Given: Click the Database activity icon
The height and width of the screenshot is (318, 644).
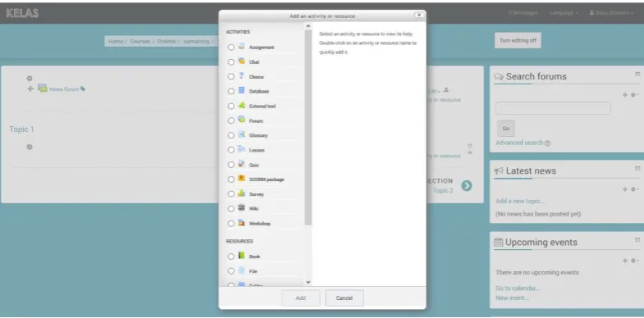Looking at the screenshot, I should [241, 91].
